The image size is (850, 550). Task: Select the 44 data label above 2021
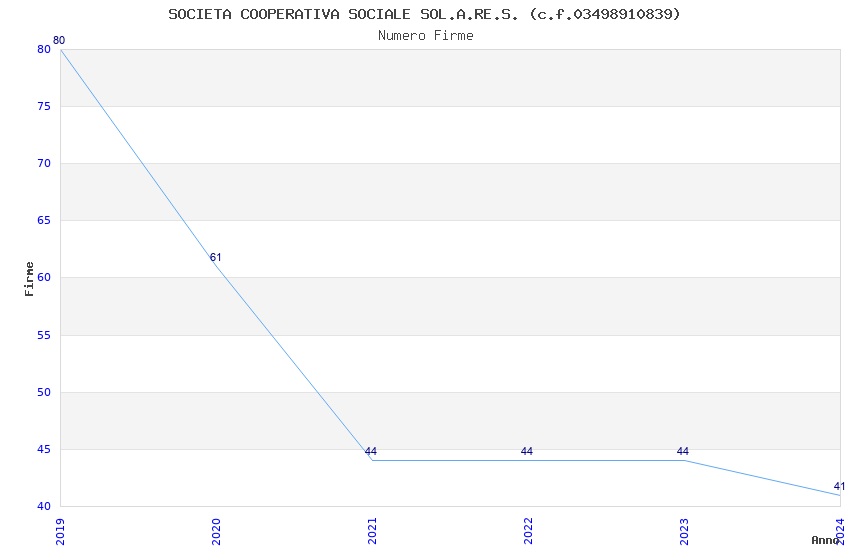click(371, 451)
